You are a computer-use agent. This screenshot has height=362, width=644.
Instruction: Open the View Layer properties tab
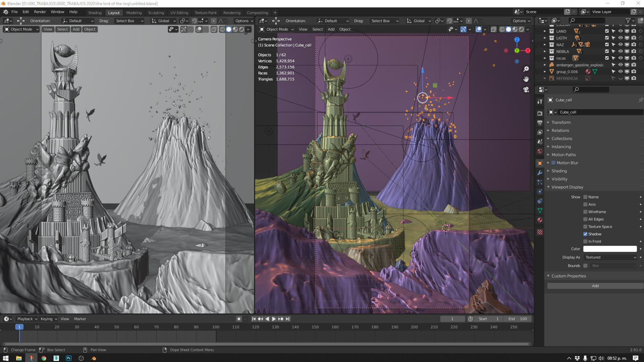(x=540, y=132)
